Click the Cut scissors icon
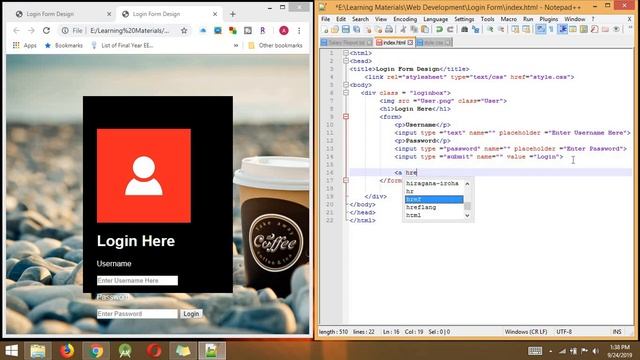The image size is (640, 360). tap(403, 29)
